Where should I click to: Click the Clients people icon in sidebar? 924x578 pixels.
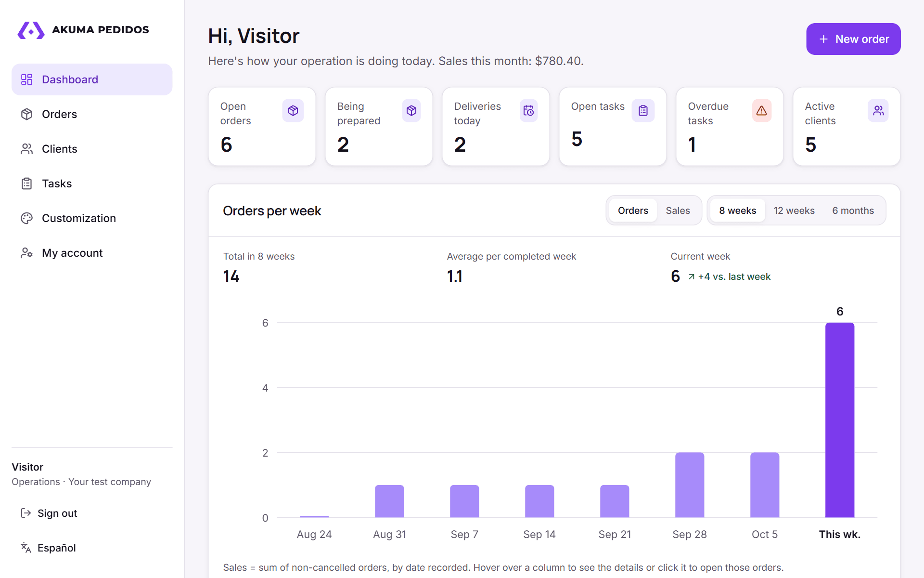(x=26, y=149)
